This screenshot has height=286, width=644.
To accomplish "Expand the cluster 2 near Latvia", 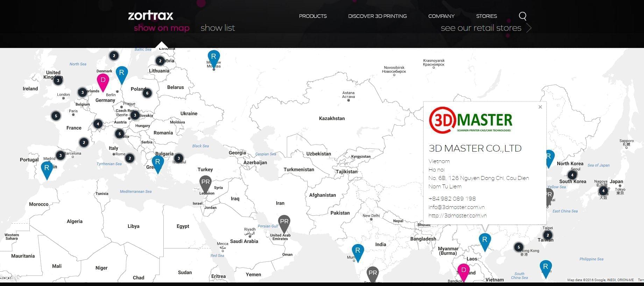I will tap(160, 61).
